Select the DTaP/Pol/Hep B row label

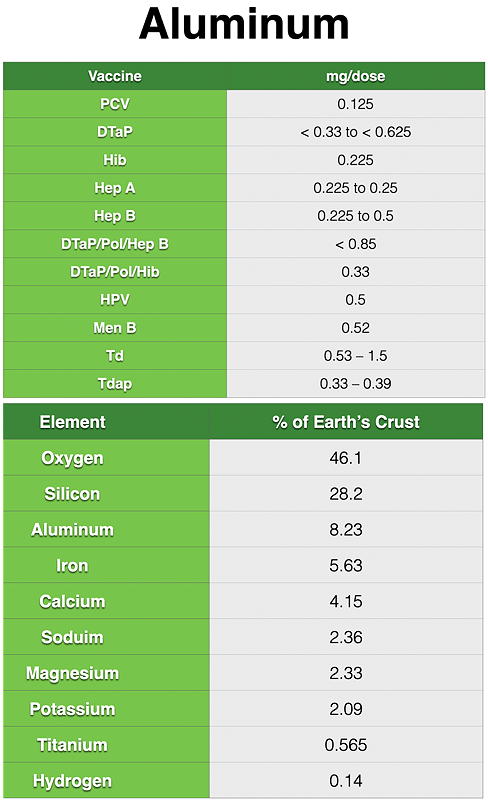(115, 244)
